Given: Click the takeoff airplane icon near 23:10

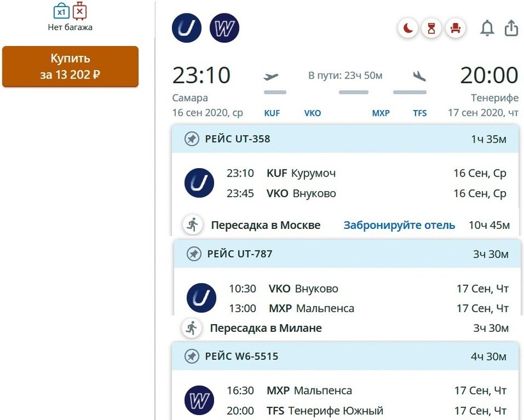Looking at the screenshot, I should click(x=272, y=77).
